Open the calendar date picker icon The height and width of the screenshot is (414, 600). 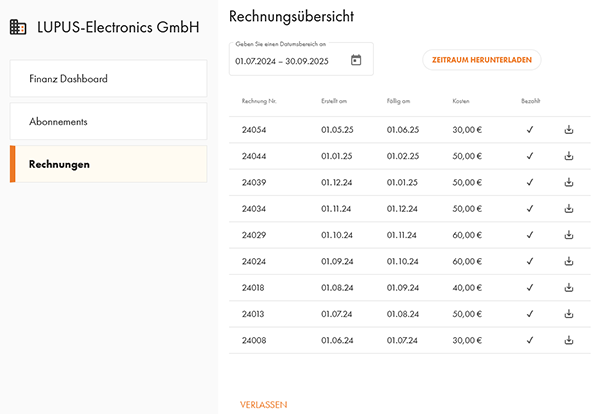click(356, 60)
